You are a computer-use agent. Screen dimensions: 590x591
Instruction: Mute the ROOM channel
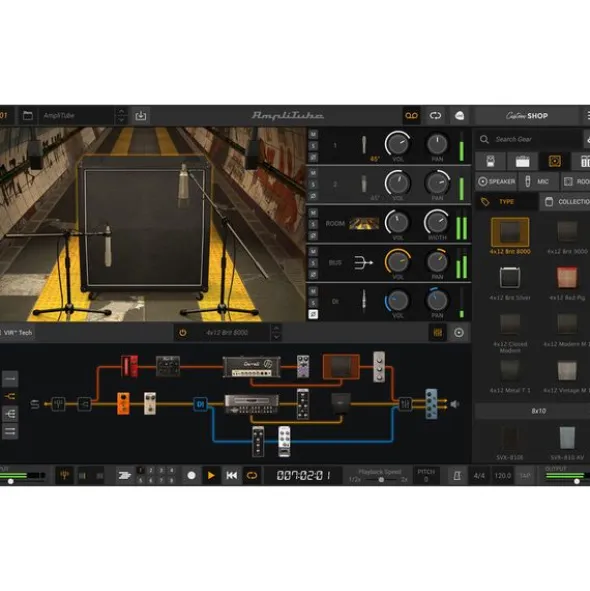pyautogui.click(x=313, y=213)
